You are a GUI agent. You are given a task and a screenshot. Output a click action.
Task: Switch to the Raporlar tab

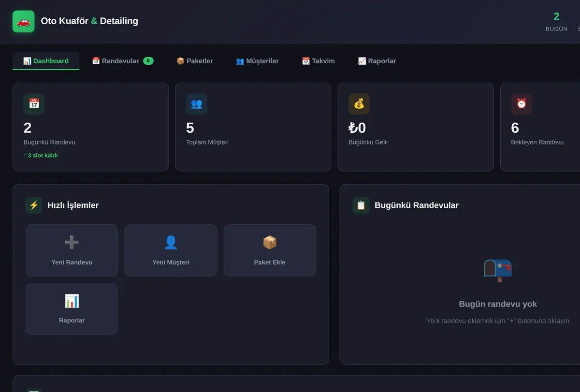pyautogui.click(x=377, y=61)
